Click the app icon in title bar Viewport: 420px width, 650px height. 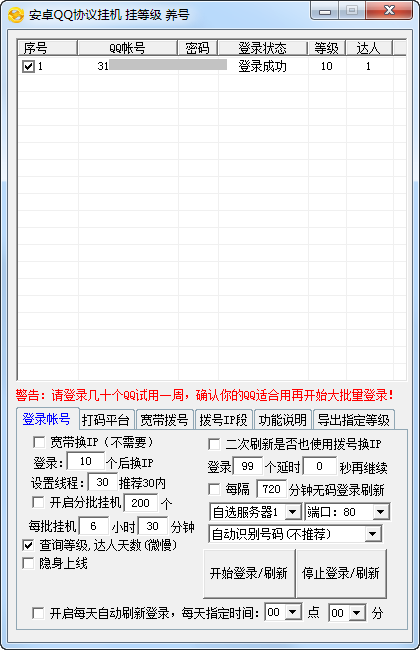(x=16, y=15)
